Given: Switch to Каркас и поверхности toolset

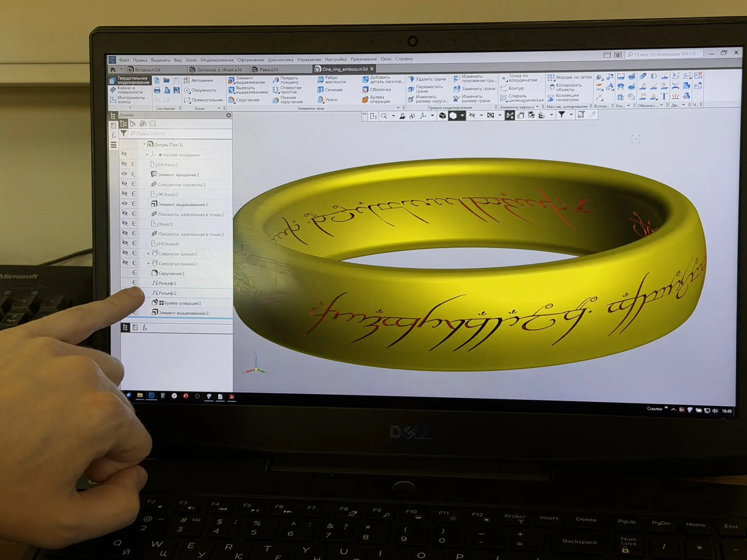Looking at the screenshot, I should (126, 90).
